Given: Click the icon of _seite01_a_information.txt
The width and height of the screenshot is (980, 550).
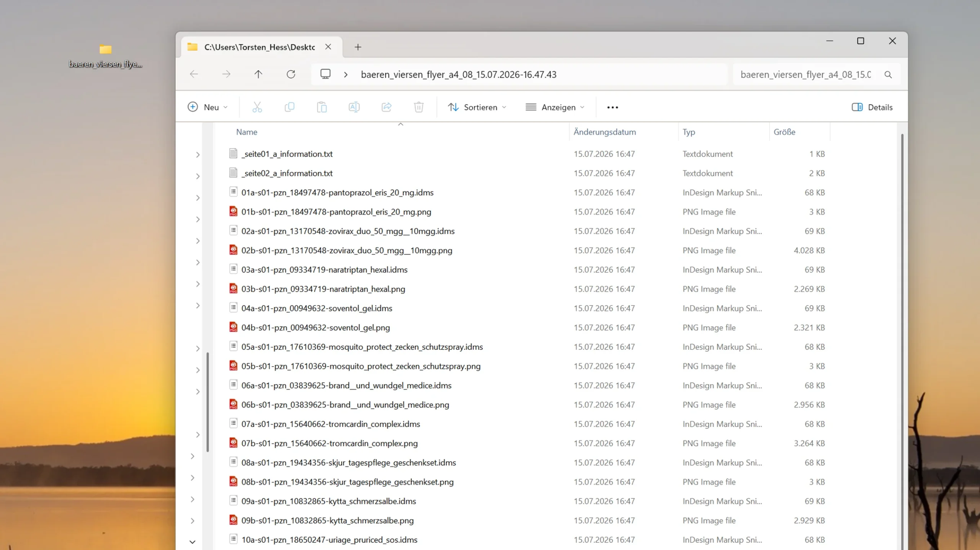Looking at the screenshot, I should pos(233,153).
